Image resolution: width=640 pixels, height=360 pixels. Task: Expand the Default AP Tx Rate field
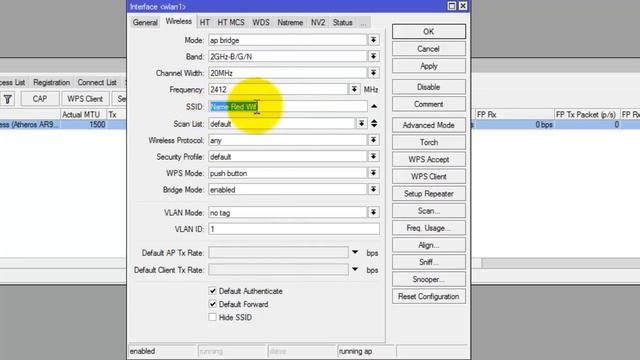point(355,253)
